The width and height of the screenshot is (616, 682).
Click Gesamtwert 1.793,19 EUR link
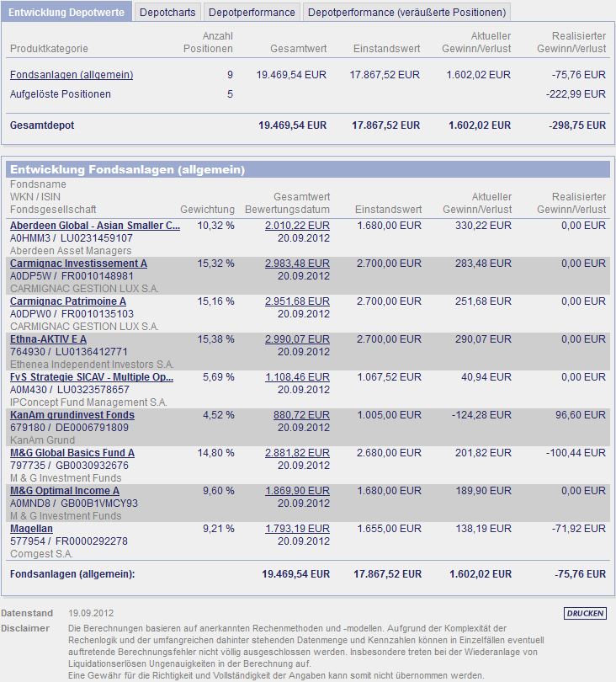297,529
